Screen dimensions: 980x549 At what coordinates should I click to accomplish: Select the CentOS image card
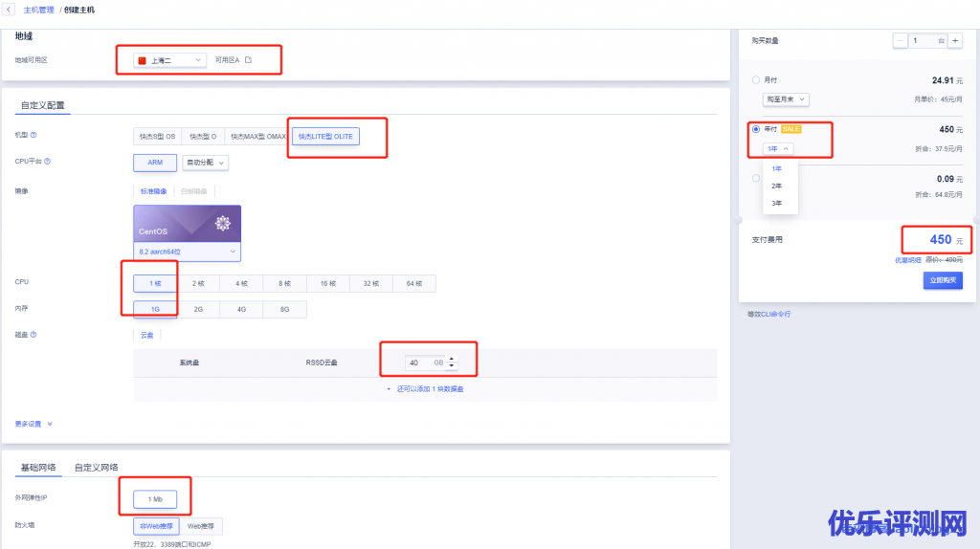point(187,224)
